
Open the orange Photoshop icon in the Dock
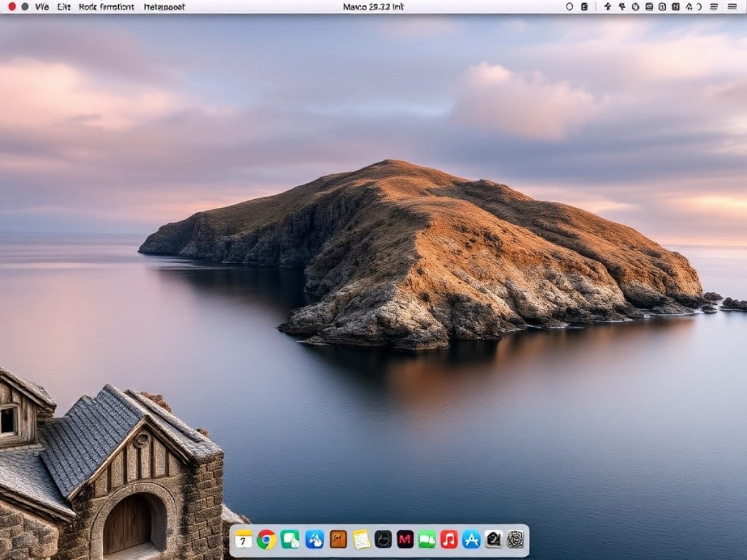click(338, 541)
